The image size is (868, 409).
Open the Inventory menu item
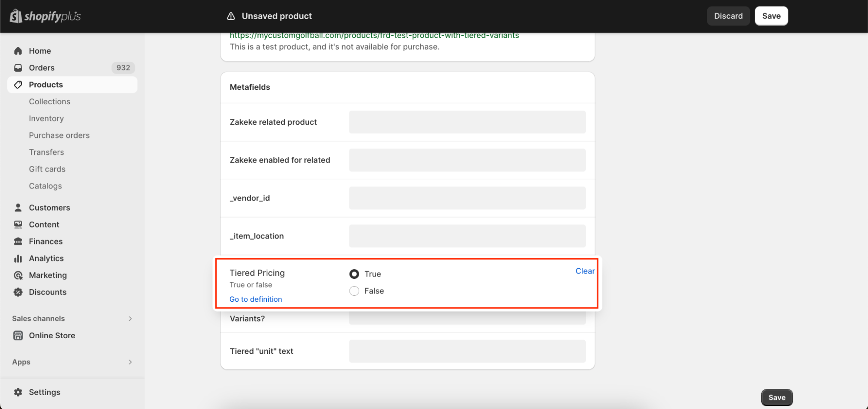tap(46, 119)
